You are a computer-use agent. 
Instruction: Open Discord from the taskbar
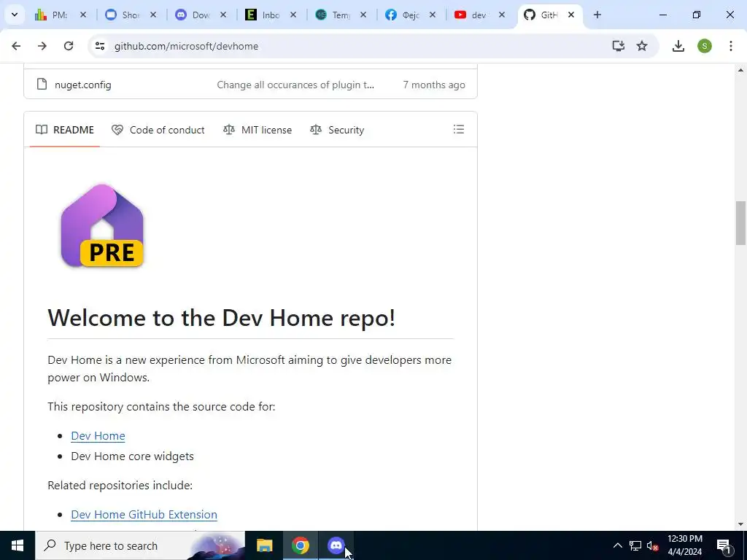click(x=336, y=545)
